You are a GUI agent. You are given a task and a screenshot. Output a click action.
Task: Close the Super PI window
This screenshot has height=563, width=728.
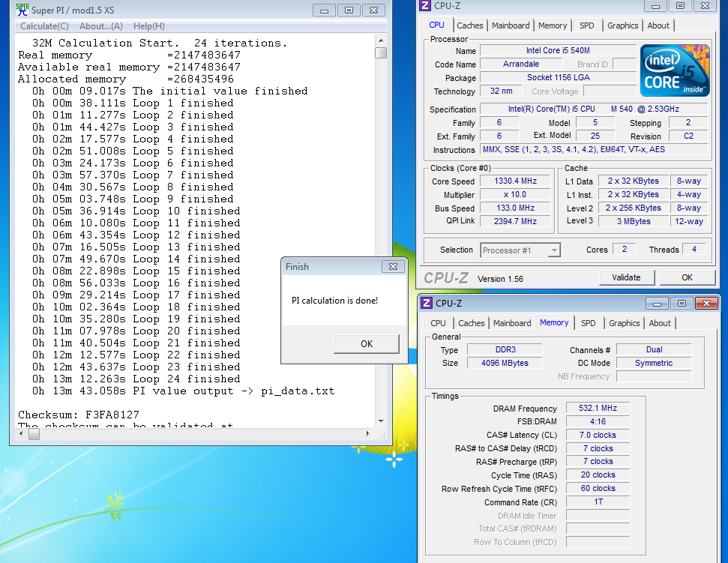pos(373,10)
